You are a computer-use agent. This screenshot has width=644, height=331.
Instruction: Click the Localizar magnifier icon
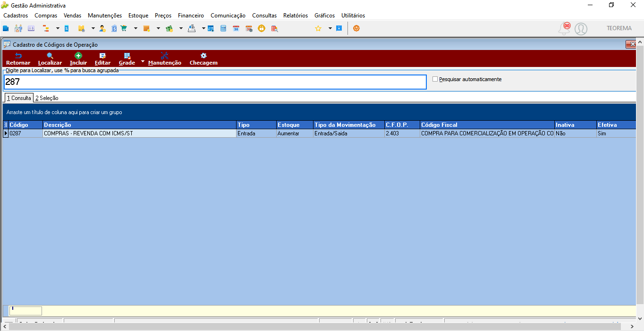click(50, 55)
